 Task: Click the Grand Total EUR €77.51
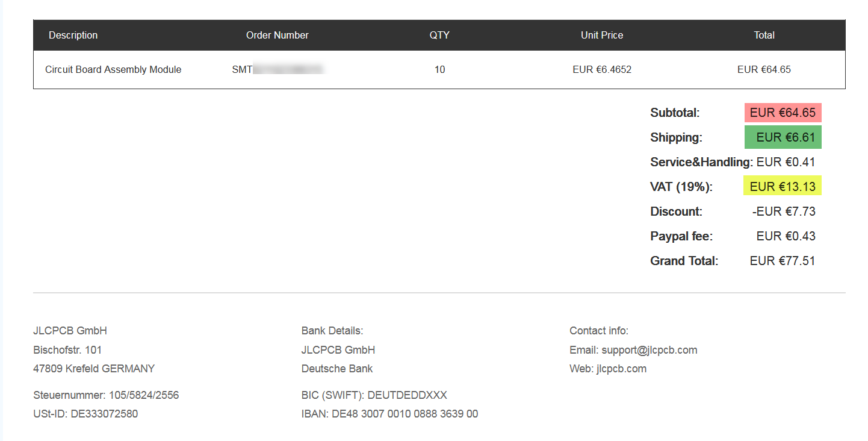click(783, 261)
